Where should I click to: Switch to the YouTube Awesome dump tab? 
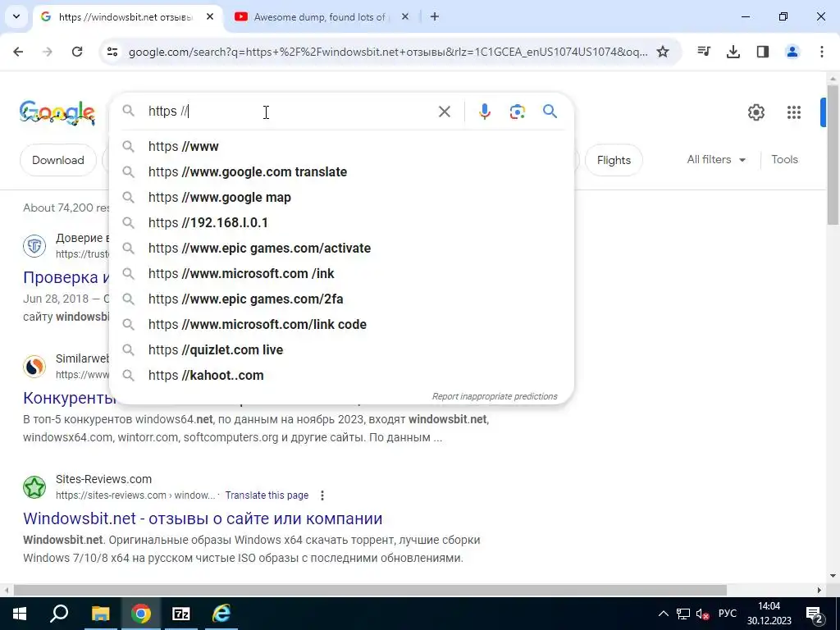point(319,17)
